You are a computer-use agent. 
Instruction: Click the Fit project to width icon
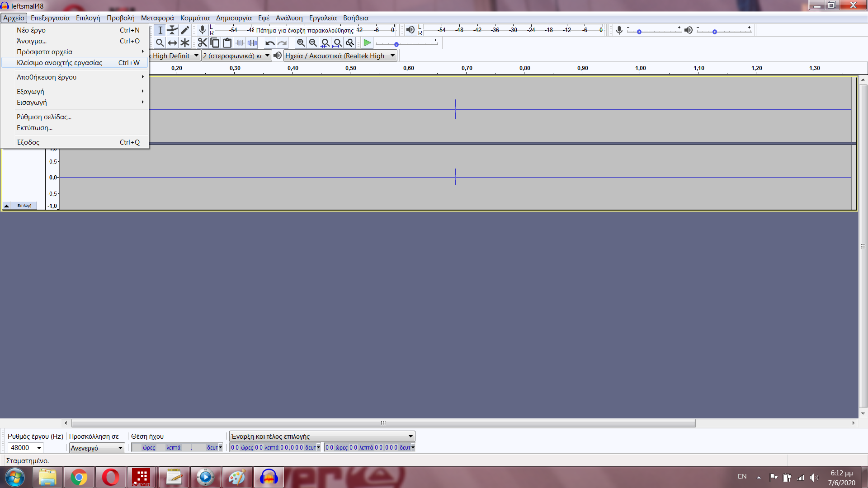tap(337, 43)
